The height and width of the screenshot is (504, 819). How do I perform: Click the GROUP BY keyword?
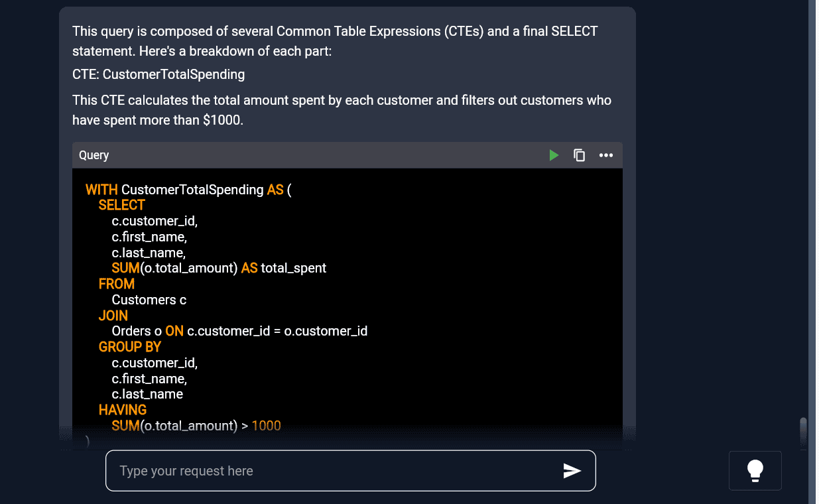[130, 347]
